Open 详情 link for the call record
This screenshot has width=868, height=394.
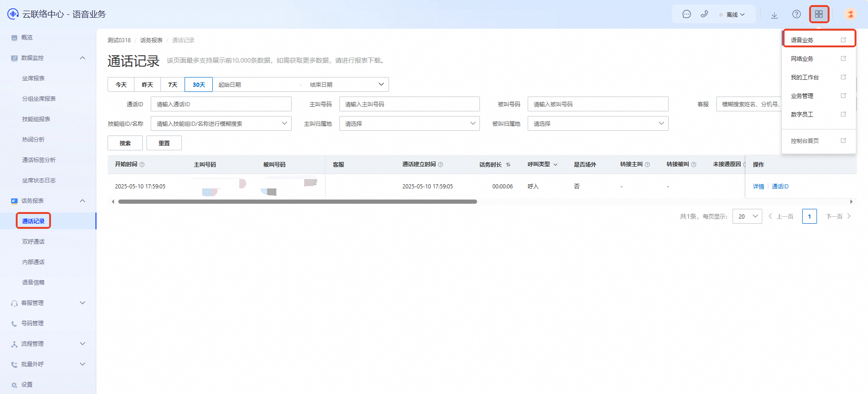tap(759, 187)
